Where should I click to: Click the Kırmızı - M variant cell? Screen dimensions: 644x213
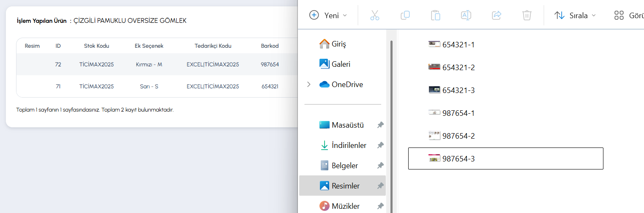[149, 65]
